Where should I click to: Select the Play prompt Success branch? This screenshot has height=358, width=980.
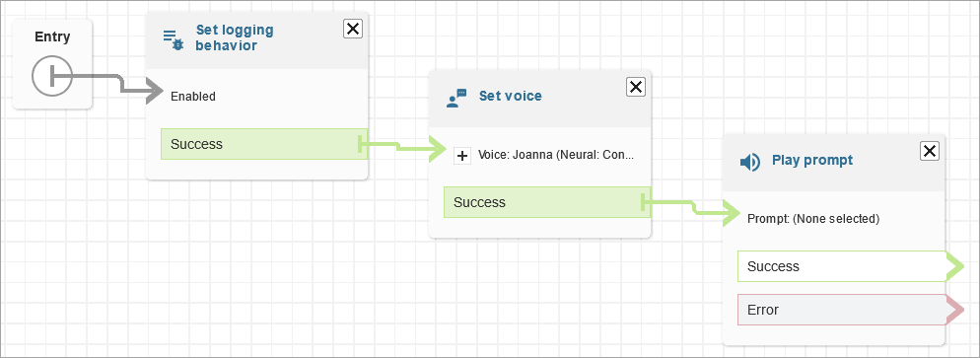click(x=842, y=267)
